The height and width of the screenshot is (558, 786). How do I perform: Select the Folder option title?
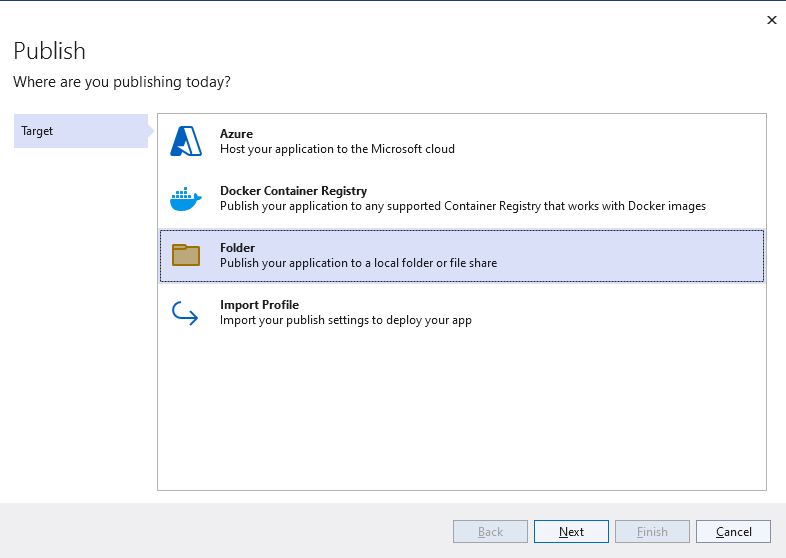237,248
